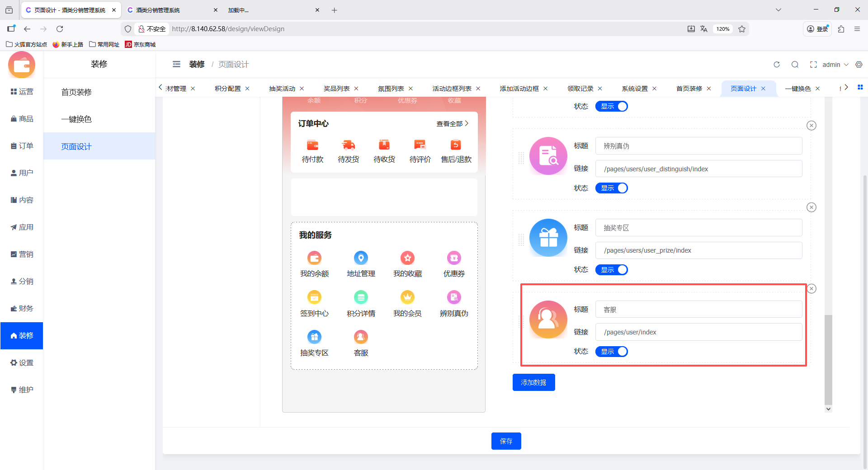
Task: Click 签到中心 icon in phone preview
Action: 314,297
